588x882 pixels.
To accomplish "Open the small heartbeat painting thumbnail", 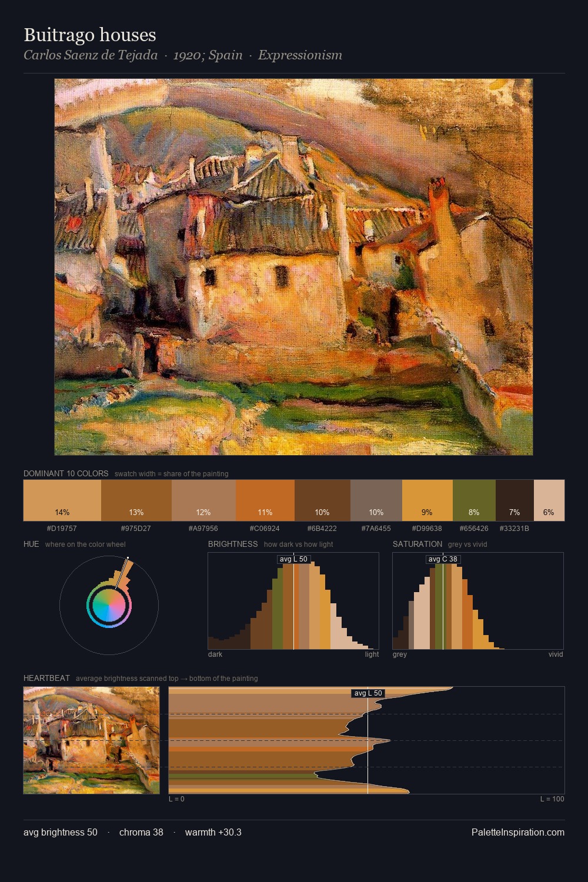I will pyautogui.click(x=92, y=740).
